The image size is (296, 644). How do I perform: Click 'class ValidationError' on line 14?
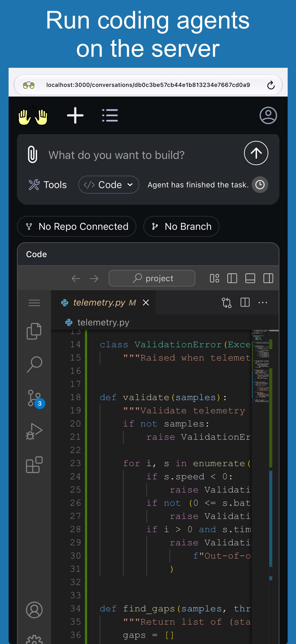[x=160, y=345]
